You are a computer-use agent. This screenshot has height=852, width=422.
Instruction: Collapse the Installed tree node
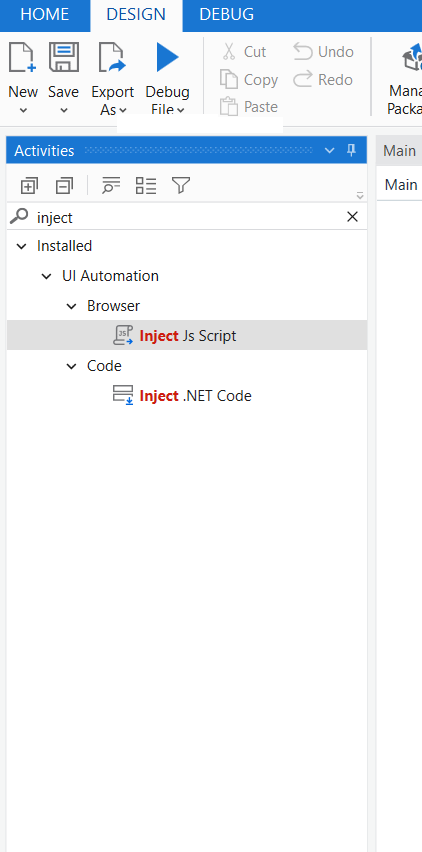click(21, 247)
